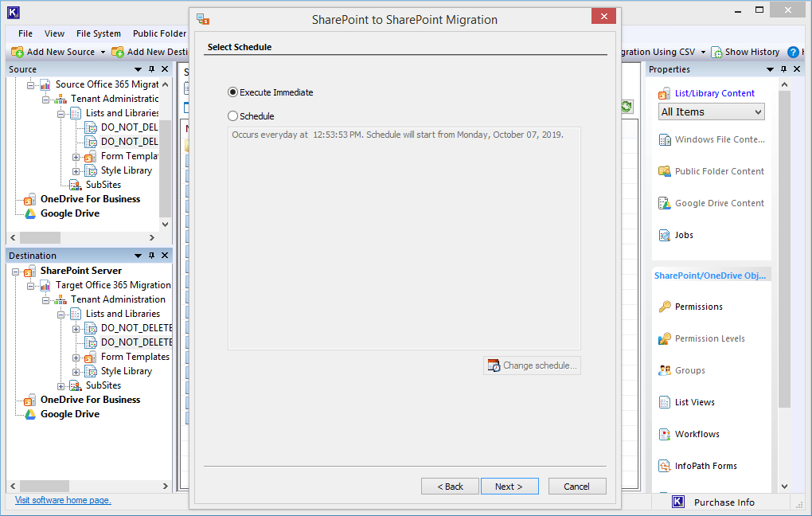The width and height of the screenshot is (812, 516).
Task: Open the Jobs icon in Properties
Action: pos(665,235)
